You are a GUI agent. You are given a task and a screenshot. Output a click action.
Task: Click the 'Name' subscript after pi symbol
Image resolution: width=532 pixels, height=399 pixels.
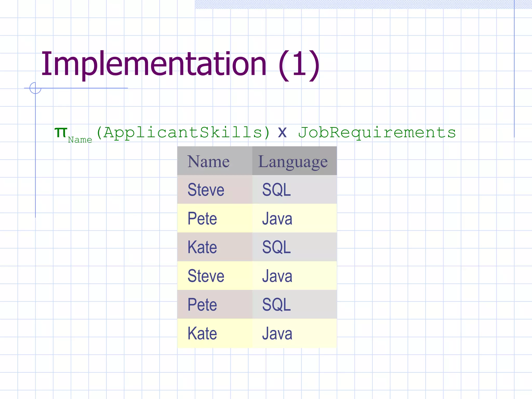80,140
